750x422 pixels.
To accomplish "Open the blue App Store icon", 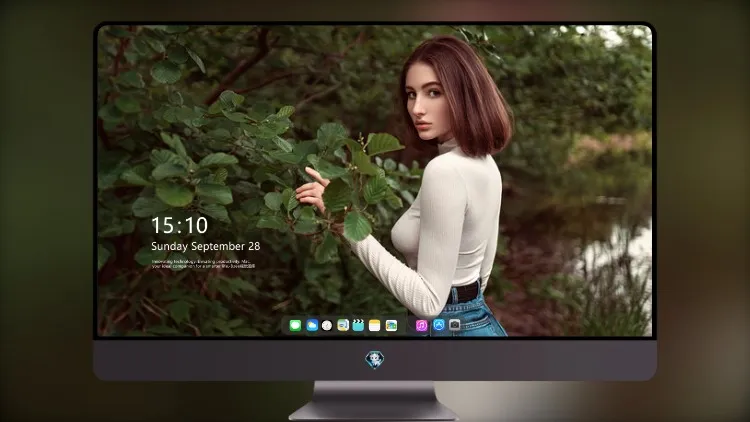I will (439, 325).
